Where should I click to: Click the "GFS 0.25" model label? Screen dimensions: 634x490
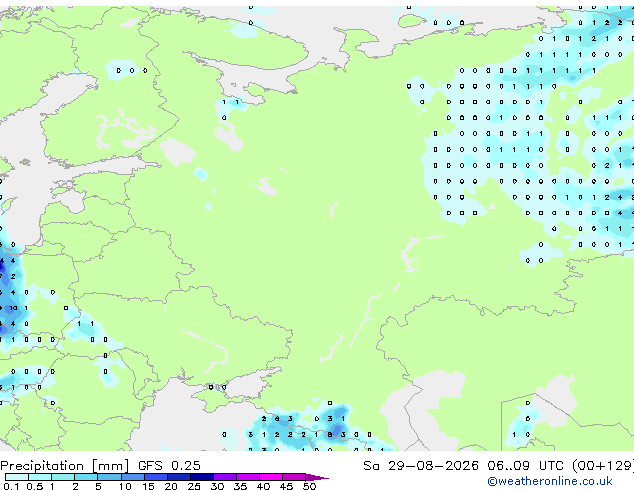(x=169, y=466)
